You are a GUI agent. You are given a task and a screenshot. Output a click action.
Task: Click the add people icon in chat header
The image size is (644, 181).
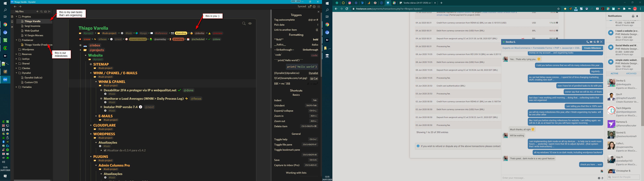[x=595, y=42]
